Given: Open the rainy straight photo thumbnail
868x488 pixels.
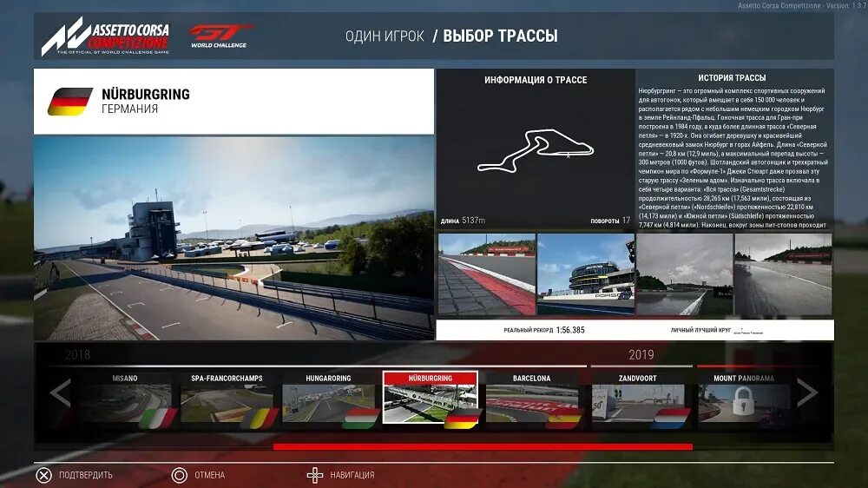Looking at the screenshot, I should 783,274.
